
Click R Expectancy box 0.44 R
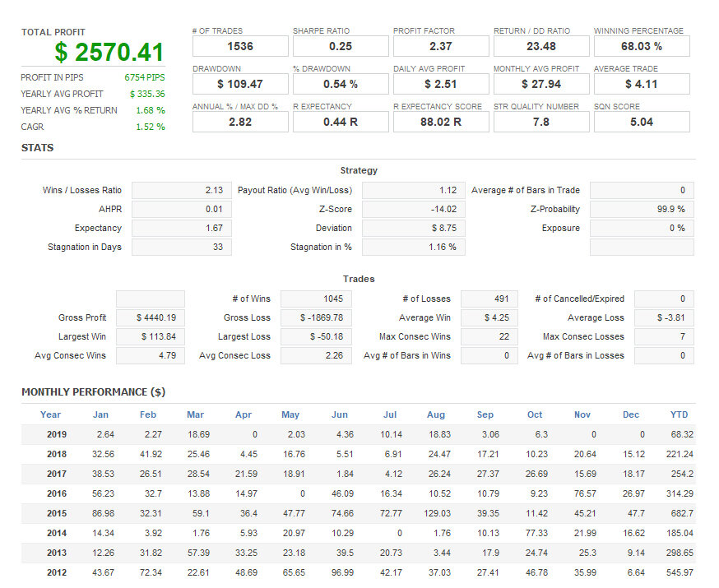point(341,122)
